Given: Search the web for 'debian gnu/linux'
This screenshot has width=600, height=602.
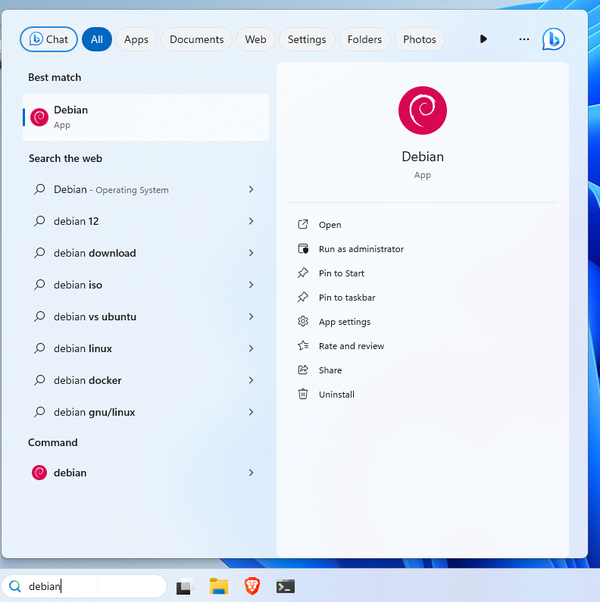Looking at the screenshot, I should [94, 412].
